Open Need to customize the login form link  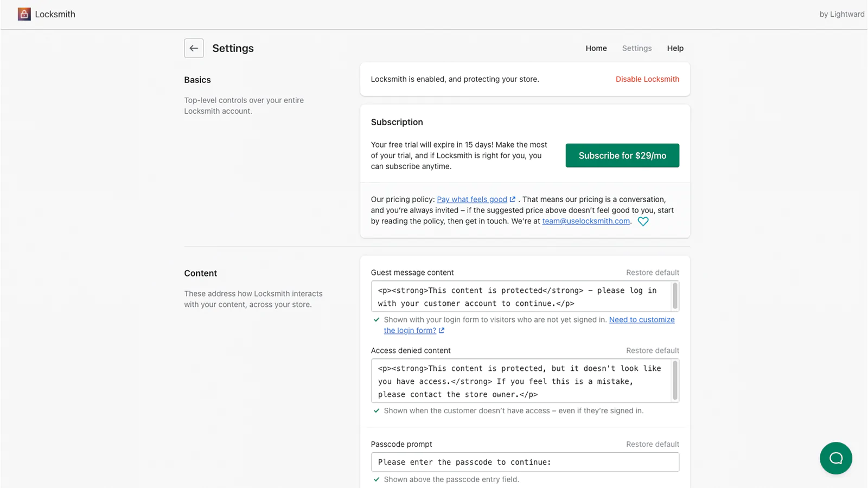pos(642,320)
